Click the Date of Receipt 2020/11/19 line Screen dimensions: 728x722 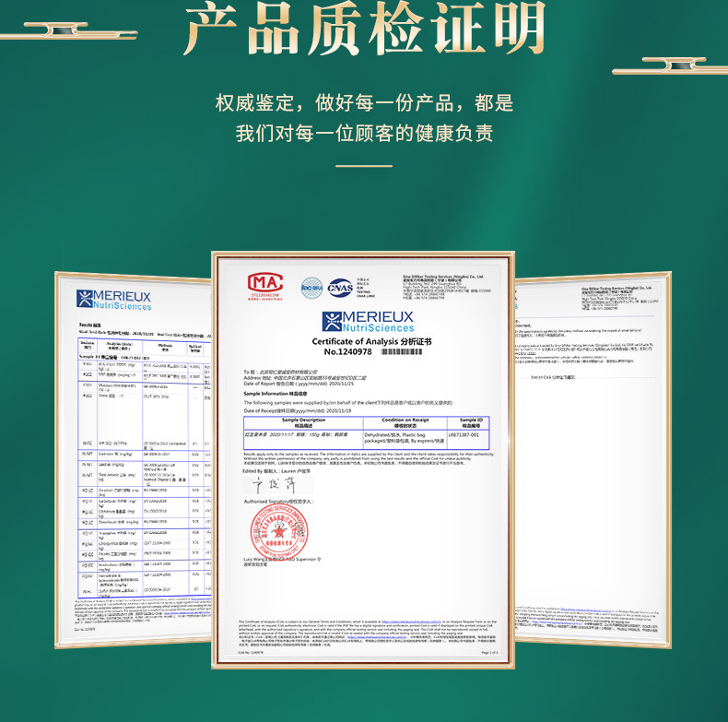click(298, 410)
